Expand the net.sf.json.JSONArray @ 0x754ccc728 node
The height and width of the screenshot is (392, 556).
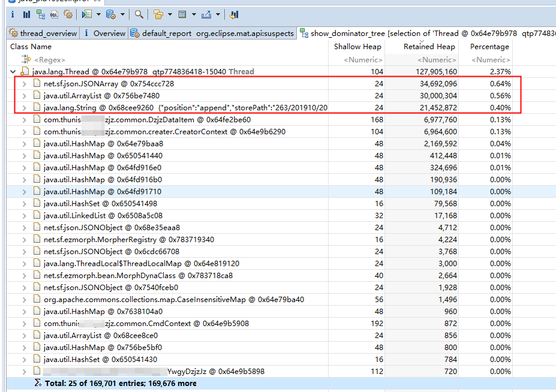24,84
